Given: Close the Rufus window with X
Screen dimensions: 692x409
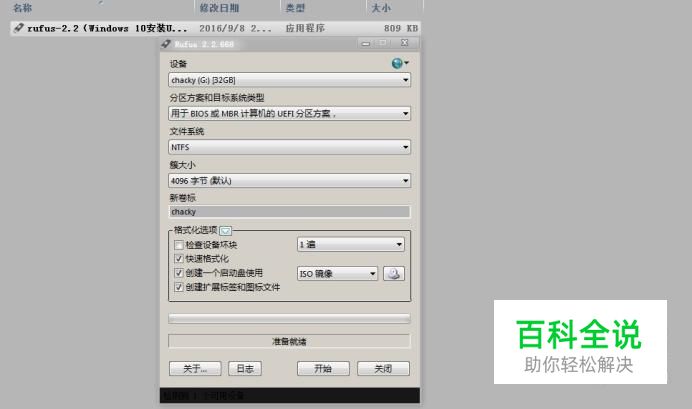Looking at the screenshot, I should [405, 43].
